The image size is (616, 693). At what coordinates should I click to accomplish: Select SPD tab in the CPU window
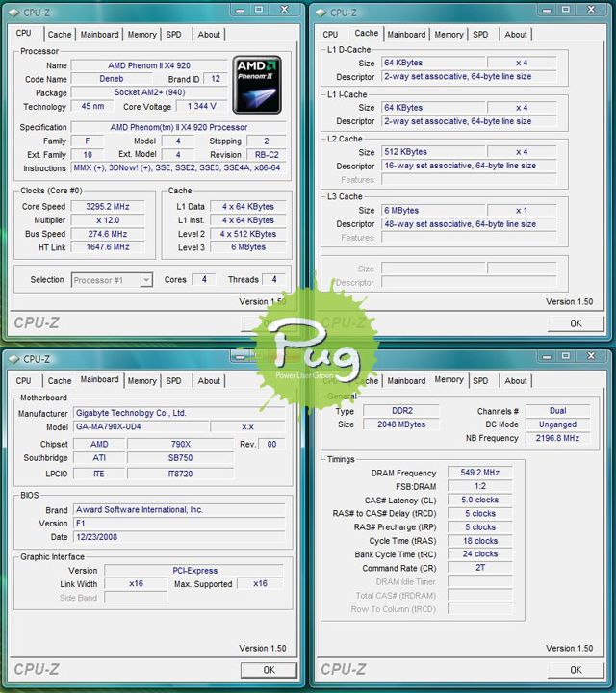click(173, 35)
